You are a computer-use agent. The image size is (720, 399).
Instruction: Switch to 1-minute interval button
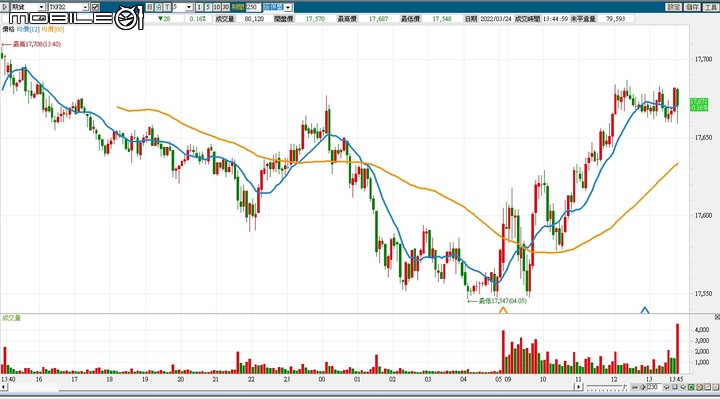pyautogui.click(x=199, y=7)
